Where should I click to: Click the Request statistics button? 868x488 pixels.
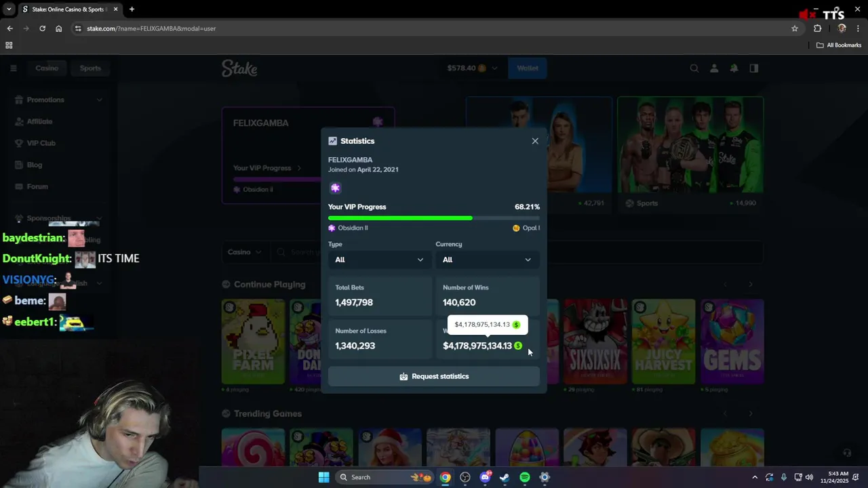click(434, 376)
